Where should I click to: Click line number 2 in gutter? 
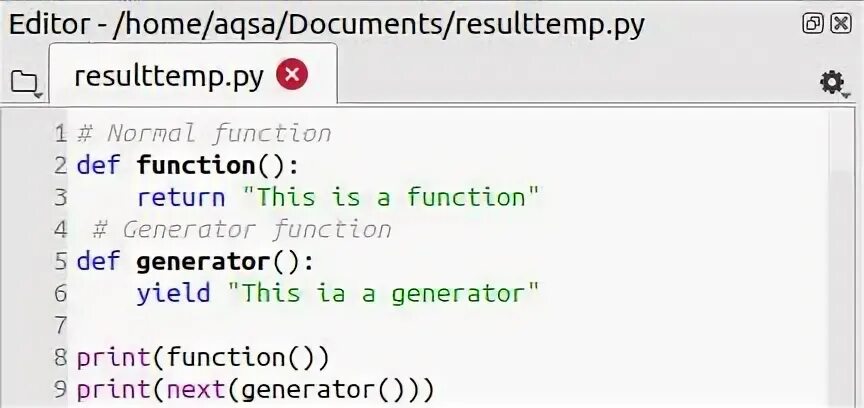60,165
